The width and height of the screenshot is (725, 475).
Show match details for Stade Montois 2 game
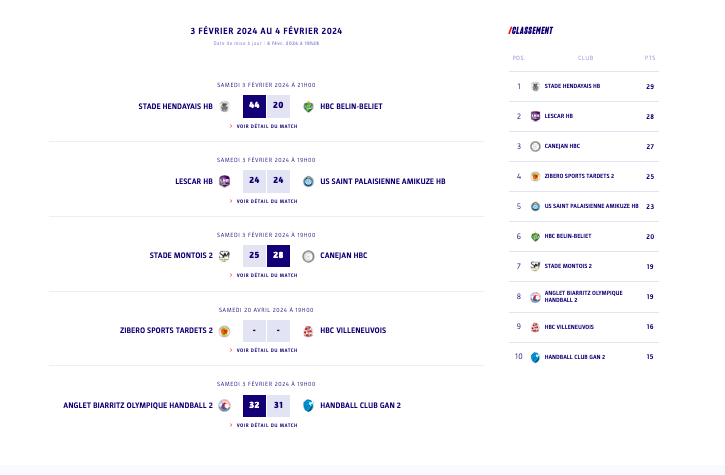pyautogui.click(x=266, y=275)
